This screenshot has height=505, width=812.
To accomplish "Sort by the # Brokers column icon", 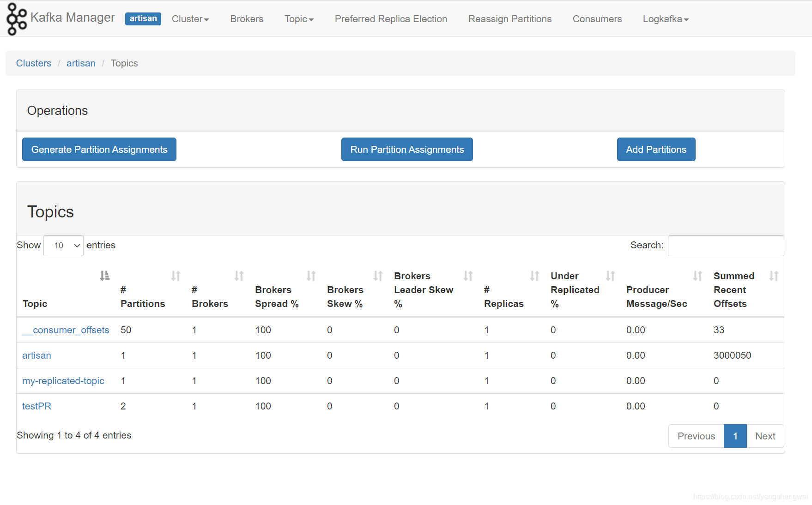I will point(239,276).
